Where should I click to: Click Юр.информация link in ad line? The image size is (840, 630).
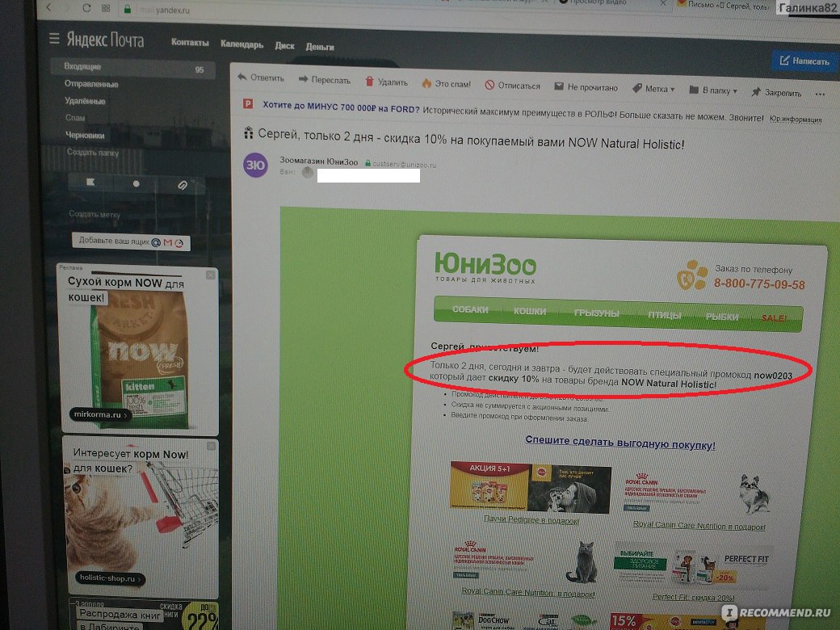coord(796,119)
